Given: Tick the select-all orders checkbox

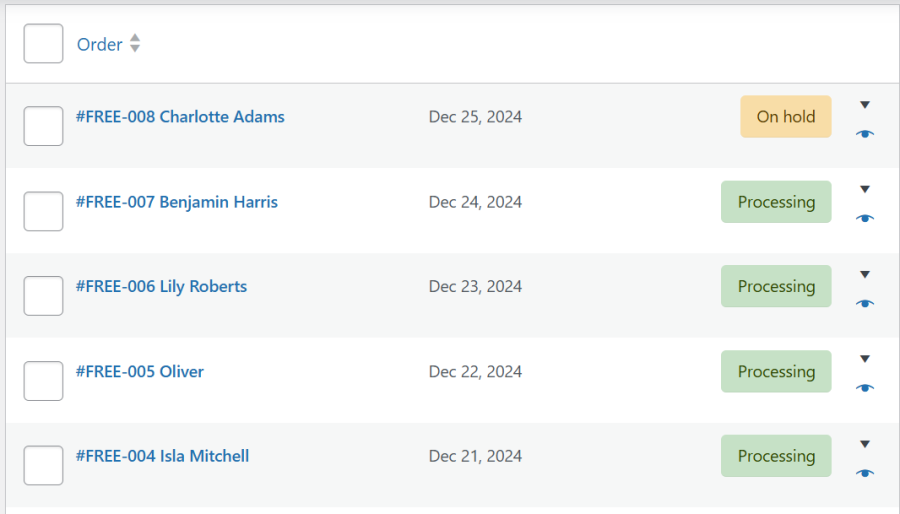Looking at the screenshot, I should click(x=43, y=44).
